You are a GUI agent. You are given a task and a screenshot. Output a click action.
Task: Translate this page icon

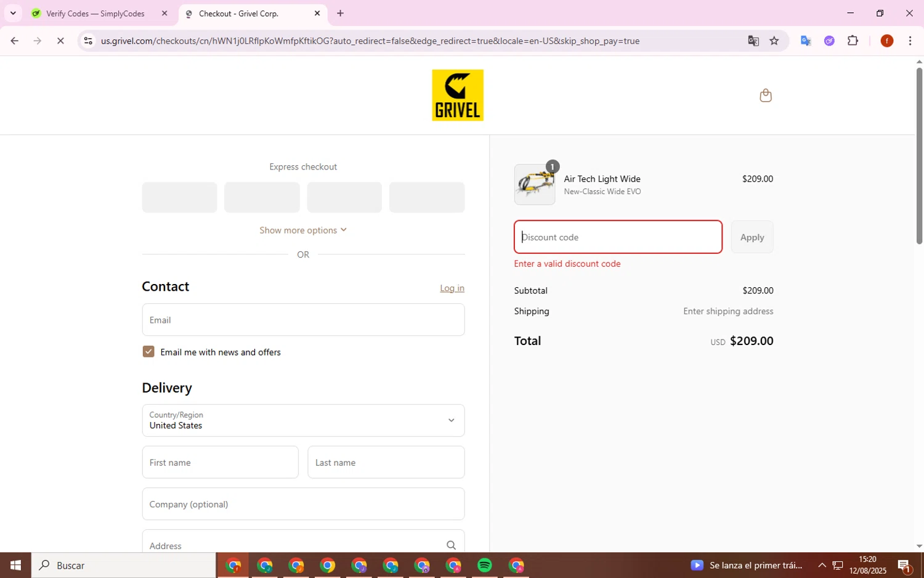(x=753, y=41)
